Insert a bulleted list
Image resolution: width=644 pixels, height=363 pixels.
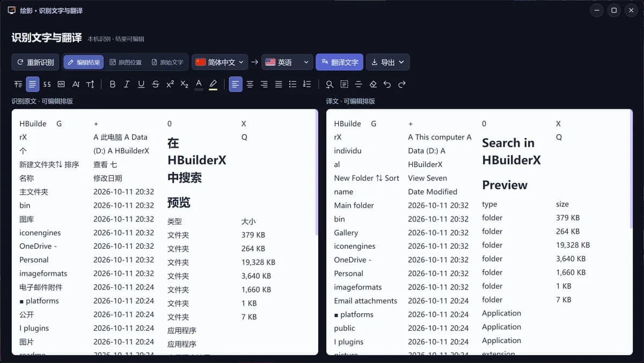point(292,84)
